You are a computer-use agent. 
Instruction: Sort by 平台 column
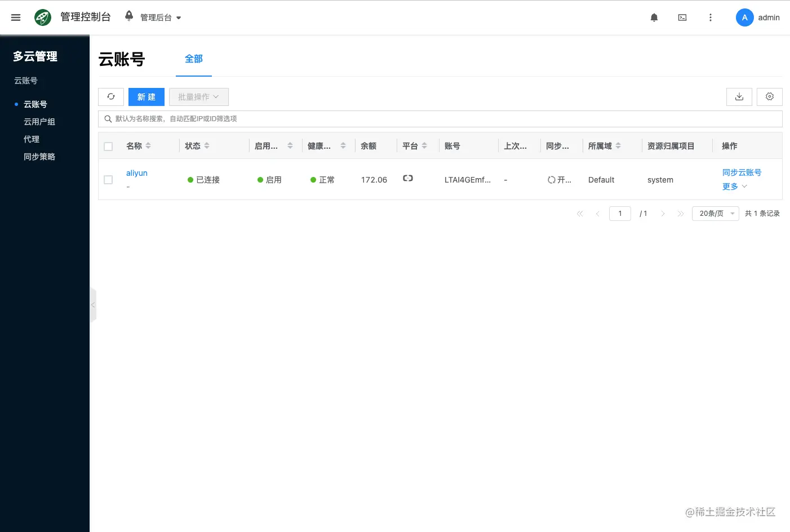tap(424, 145)
